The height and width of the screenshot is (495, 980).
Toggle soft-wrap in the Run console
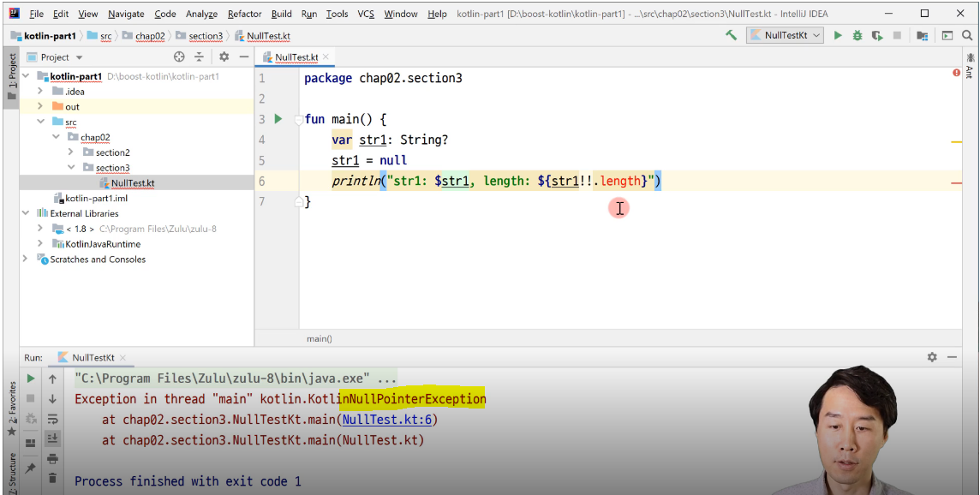pos(52,418)
